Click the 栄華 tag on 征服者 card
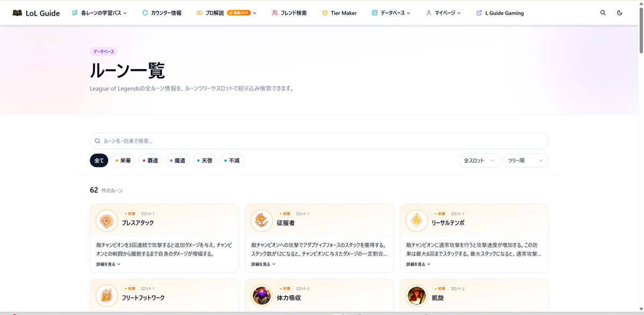Screen dimensions: 644x315 (285, 214)
